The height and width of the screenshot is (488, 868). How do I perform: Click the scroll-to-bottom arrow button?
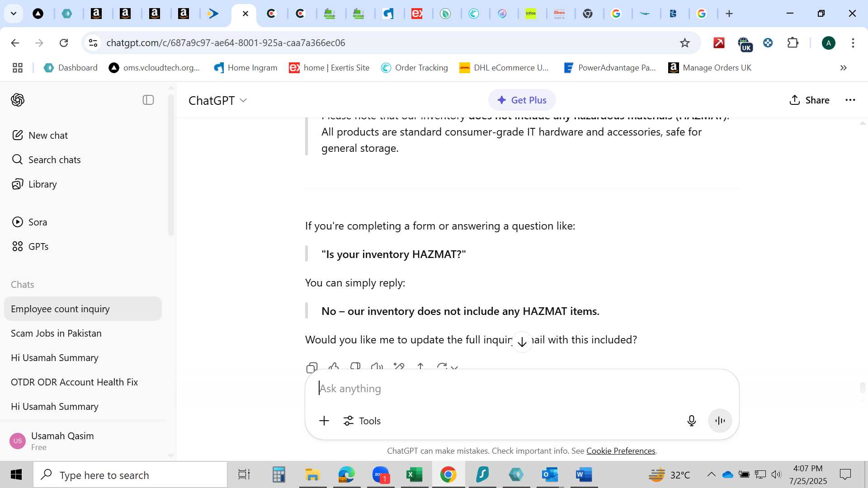(522, 342)
